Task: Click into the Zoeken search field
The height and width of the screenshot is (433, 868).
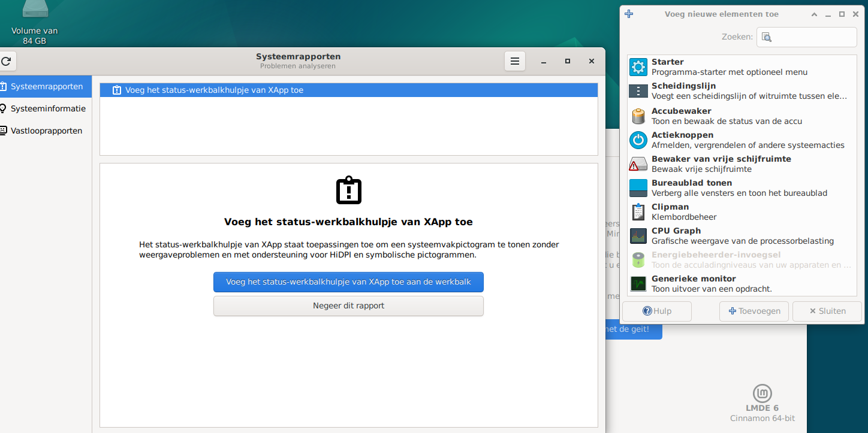Action: tap(807, 37)
